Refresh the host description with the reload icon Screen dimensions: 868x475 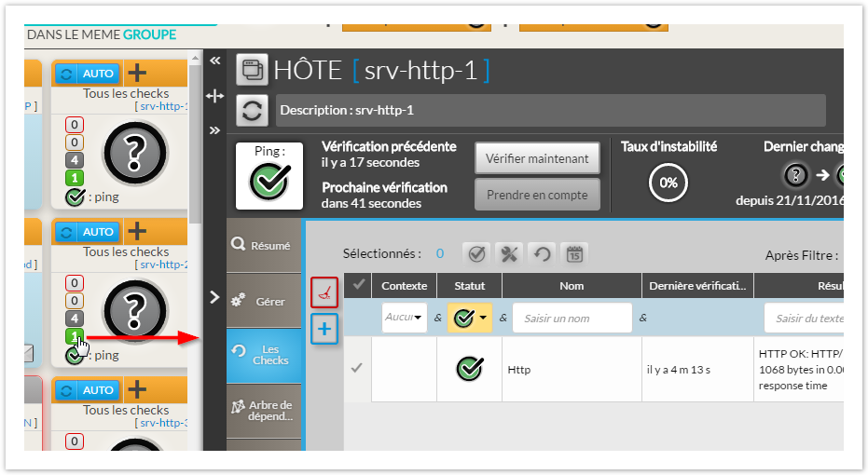coord(252,111)
